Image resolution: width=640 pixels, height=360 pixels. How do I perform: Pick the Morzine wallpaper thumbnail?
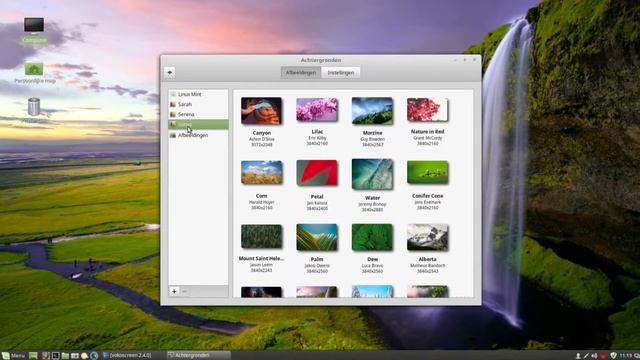coord(372,111)
